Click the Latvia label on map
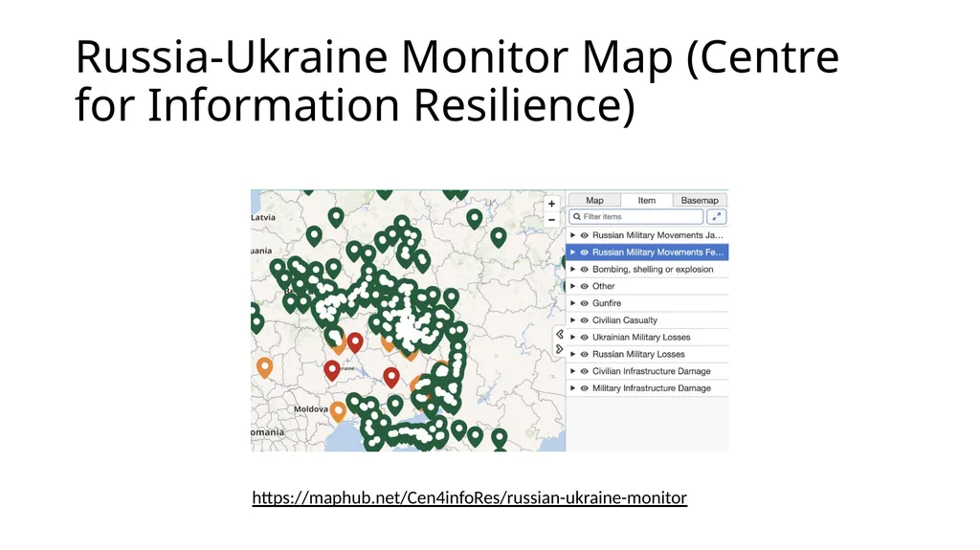 pos(263,217)
